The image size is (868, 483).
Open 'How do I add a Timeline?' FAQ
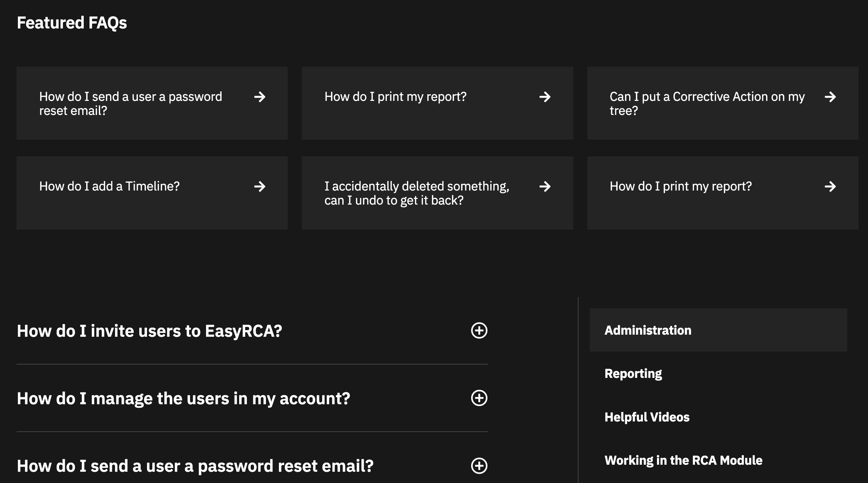[109, 186]
